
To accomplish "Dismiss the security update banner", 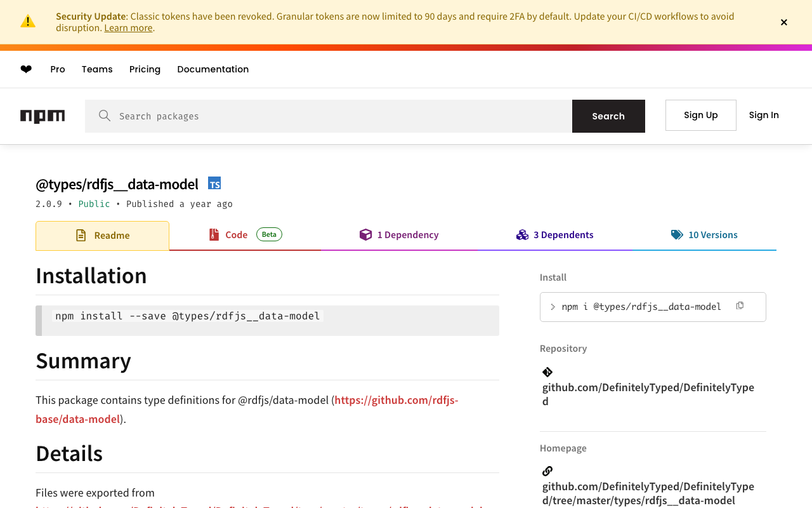I will point(784,22).
